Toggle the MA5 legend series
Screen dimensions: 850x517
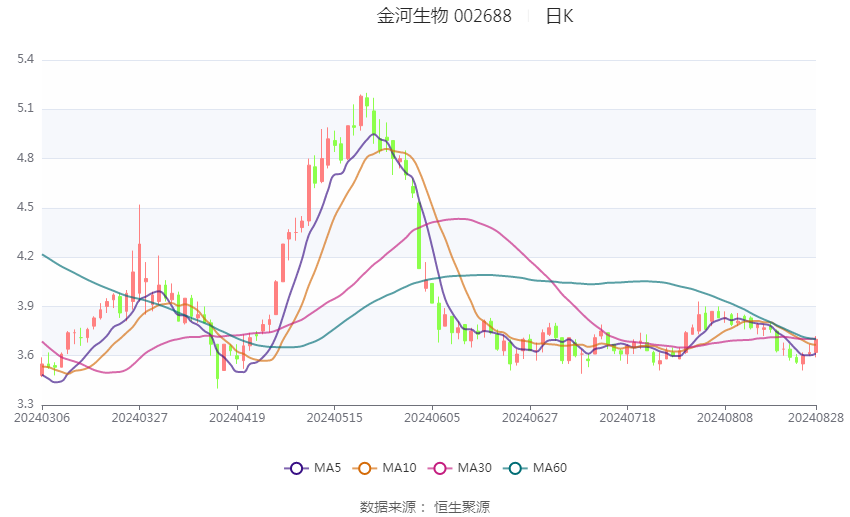313,468
